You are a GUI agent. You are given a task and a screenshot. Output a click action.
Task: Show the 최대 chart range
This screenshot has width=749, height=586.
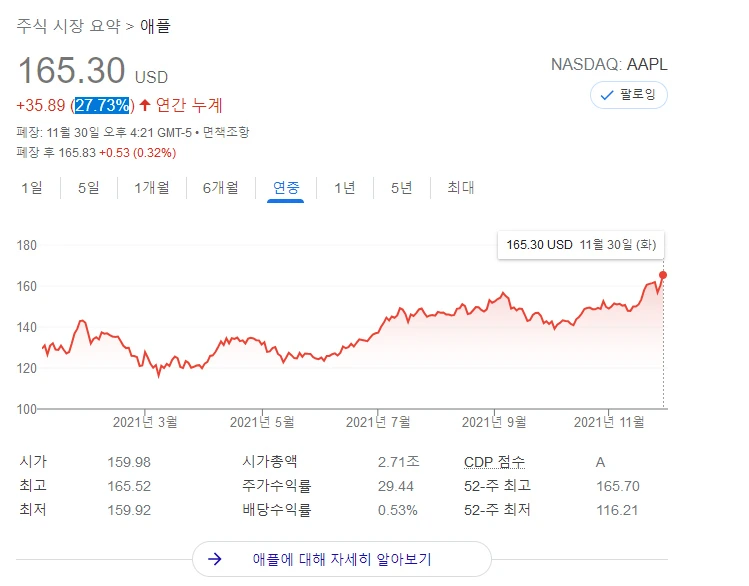click(x=461, y=188)
